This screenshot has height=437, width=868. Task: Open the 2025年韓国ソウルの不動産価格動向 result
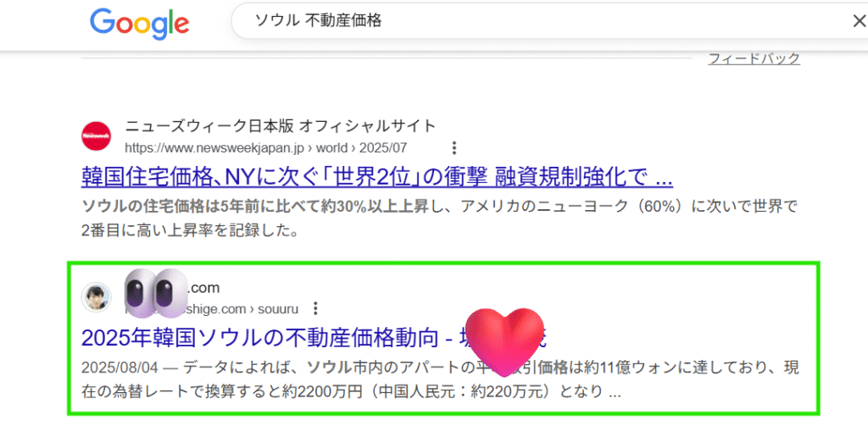point(314,338)
